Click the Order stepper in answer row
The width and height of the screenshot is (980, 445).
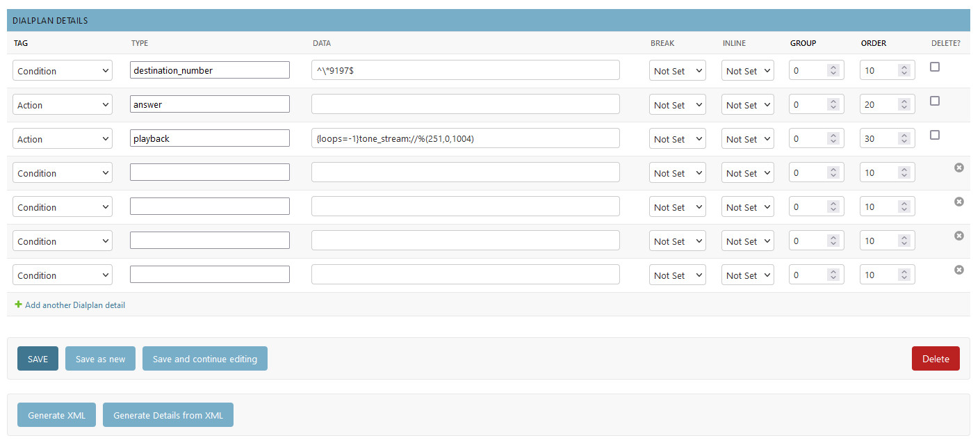pyautogui.click(x=904, y=105)
